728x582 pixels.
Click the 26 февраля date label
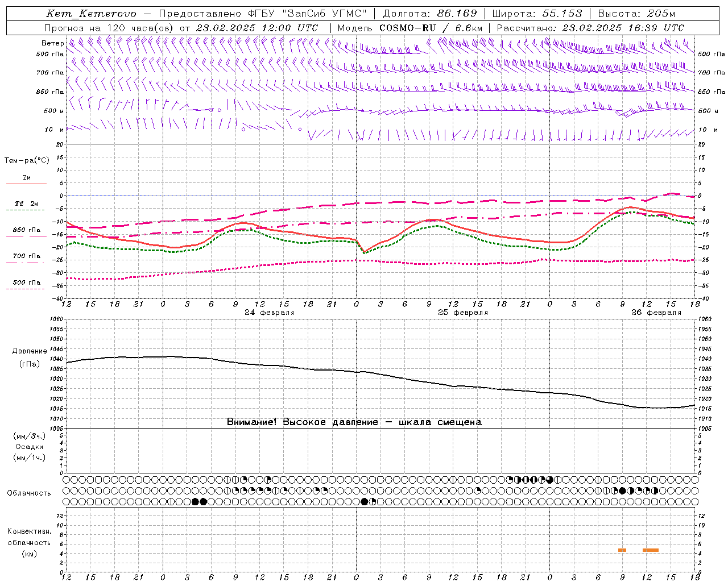pyautogui.click(x=656, y=313)
